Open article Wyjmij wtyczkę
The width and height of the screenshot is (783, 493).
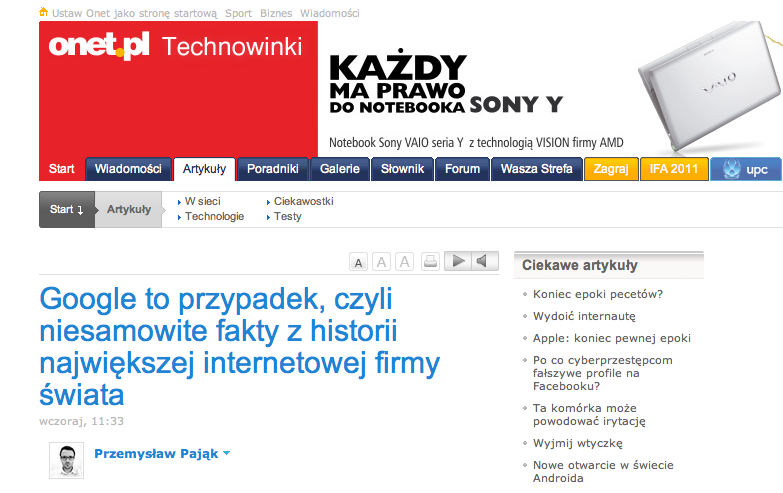[x=578, y=443]
